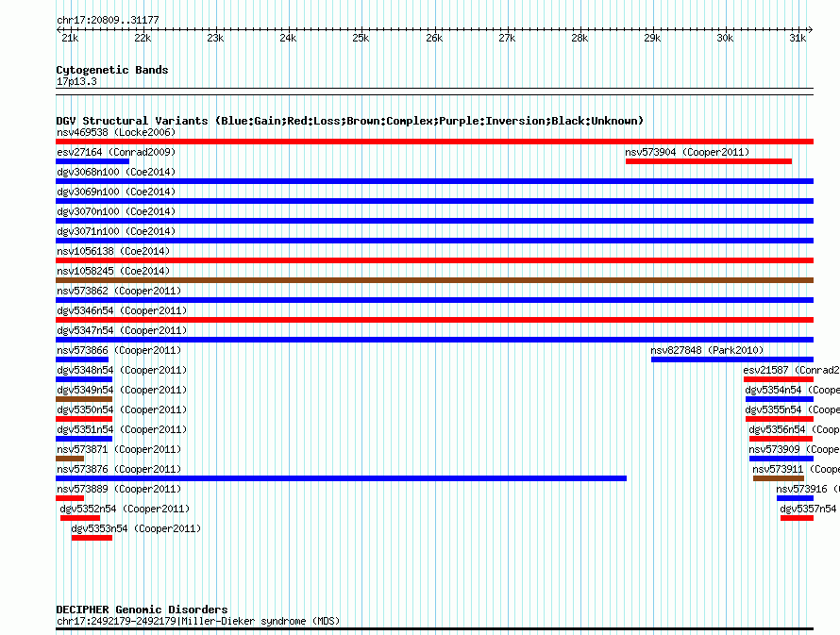The image size is (840, 635).
Task: Open the nsv573904 (Cooper2011) loss variant
Action: coord(708,161)
